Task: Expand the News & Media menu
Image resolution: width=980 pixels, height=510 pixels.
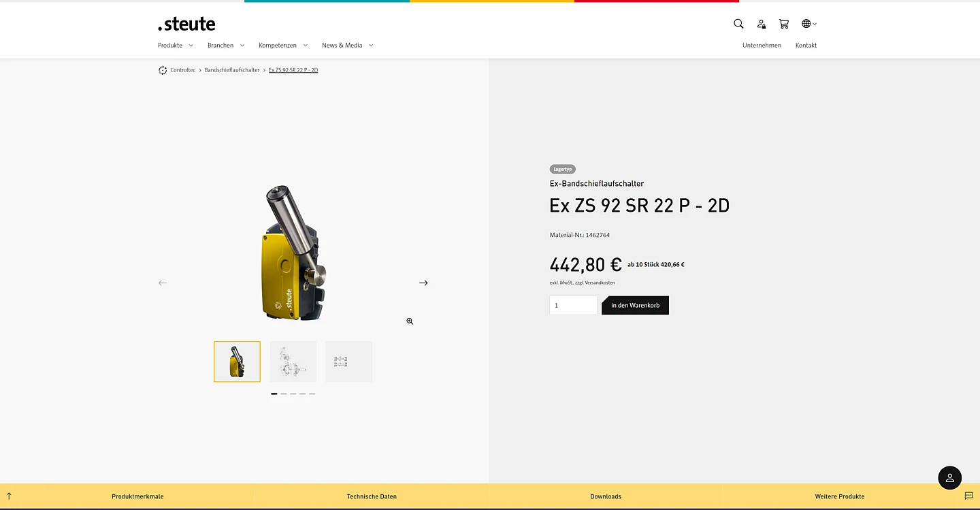Action: [x=347, y=46]
